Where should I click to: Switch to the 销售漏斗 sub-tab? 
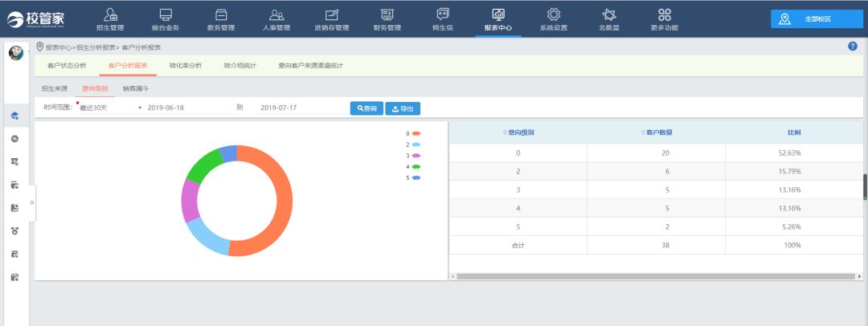pos(135,88)
